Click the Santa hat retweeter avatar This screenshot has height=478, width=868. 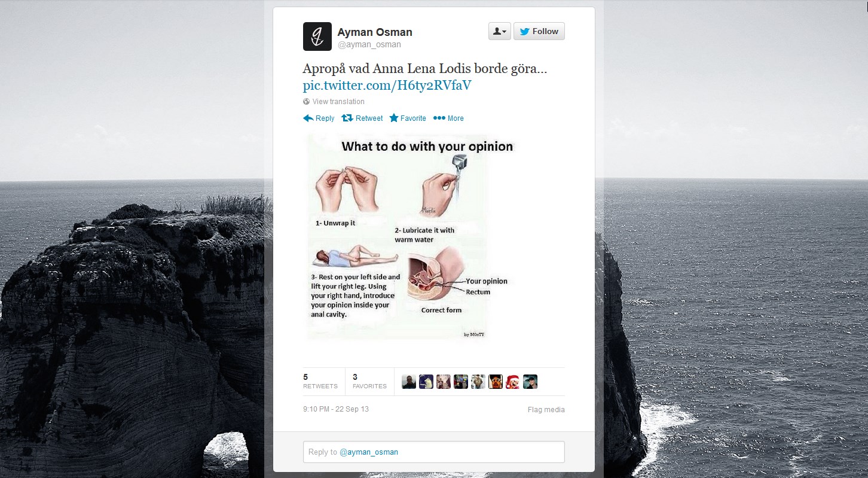[x=513, y=382]
